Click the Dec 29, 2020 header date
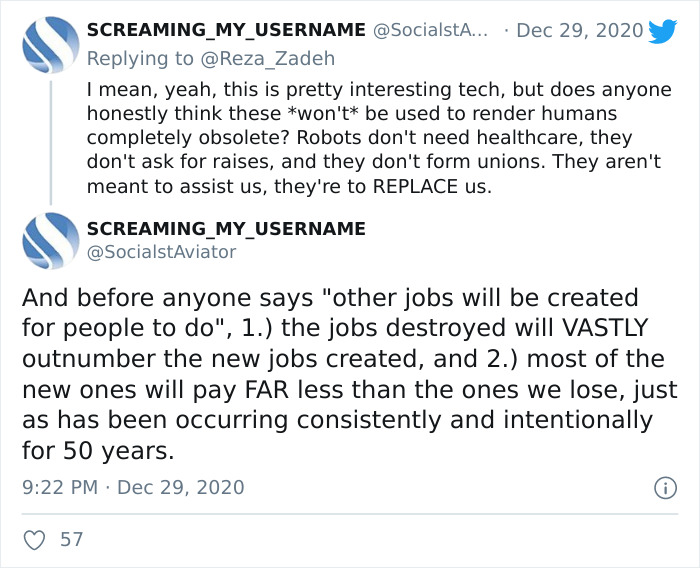The height and width of the screenshot is (568, 700). click(582, 31)
